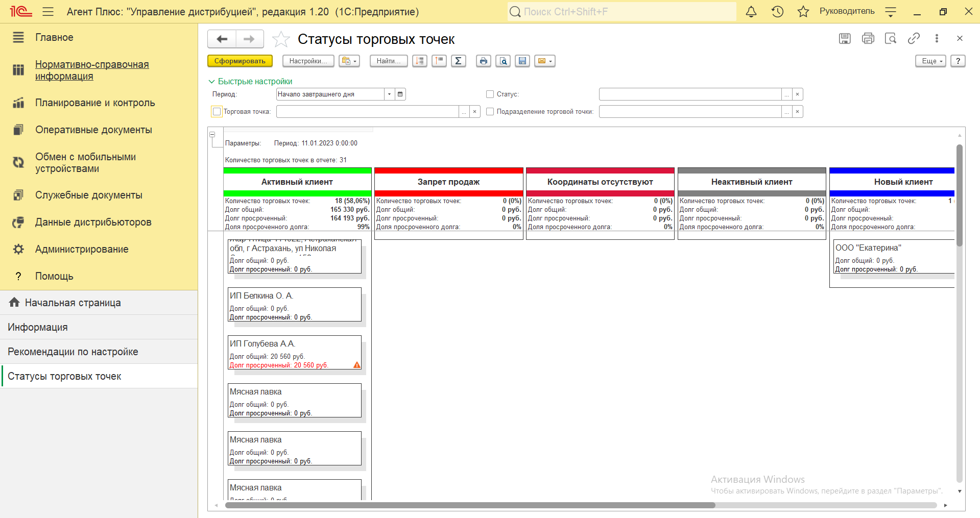980x518 pixels.
Task: Open the 1C main menu hamburger icon
Action: (48, 12)
